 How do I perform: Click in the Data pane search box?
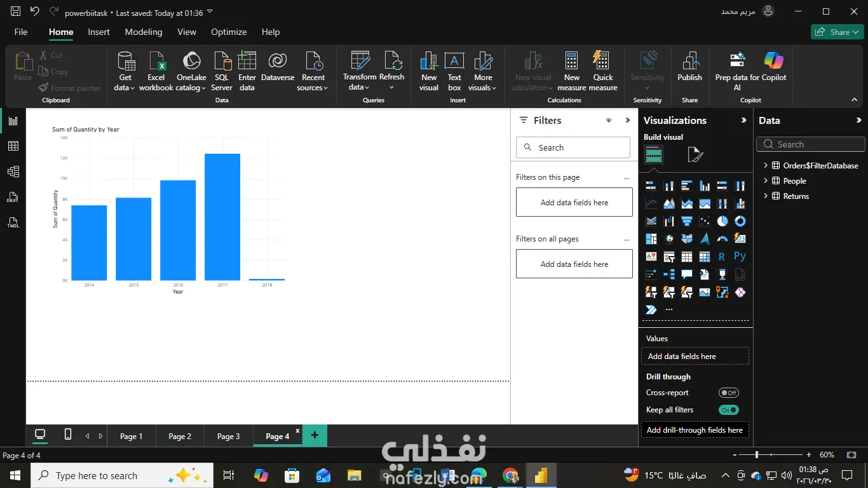[811, 144]
